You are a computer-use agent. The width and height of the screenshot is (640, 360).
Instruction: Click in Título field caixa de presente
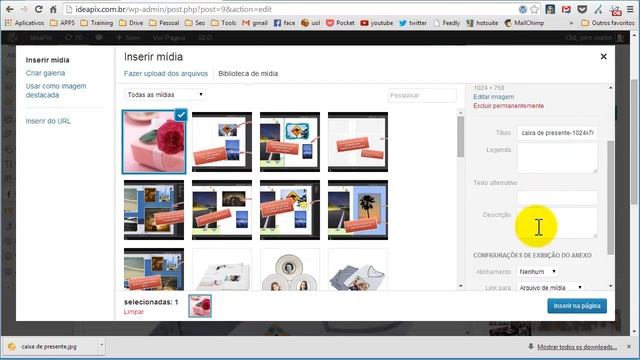(557, 133)
